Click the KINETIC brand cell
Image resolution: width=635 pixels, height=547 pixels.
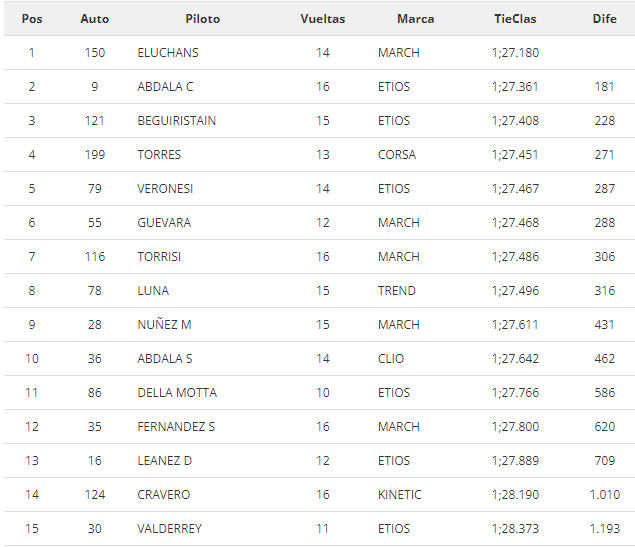pos(400,495)
